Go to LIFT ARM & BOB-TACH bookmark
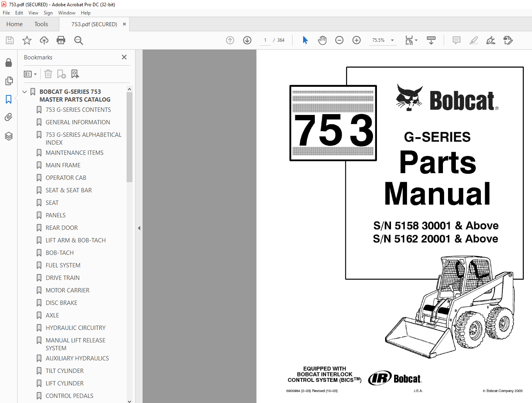The image size is (532, 403). pos(76,240)
